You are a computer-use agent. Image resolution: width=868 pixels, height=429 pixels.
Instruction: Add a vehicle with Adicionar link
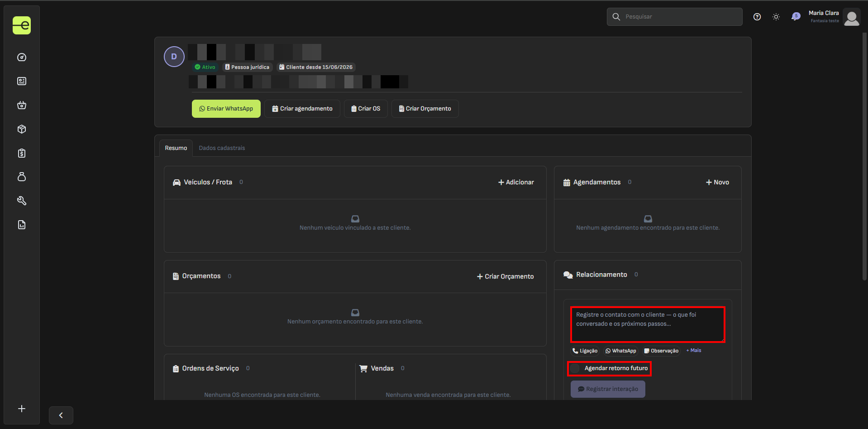point(516,182)
